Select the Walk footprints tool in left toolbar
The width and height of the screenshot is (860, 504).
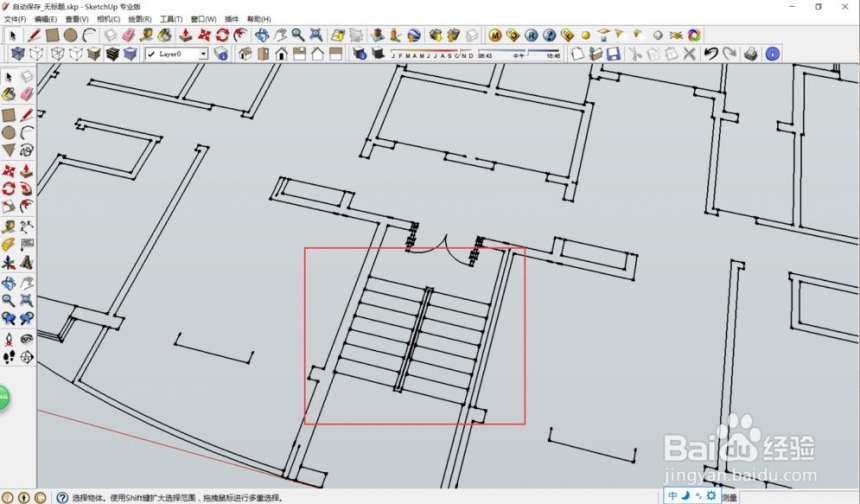9,358
